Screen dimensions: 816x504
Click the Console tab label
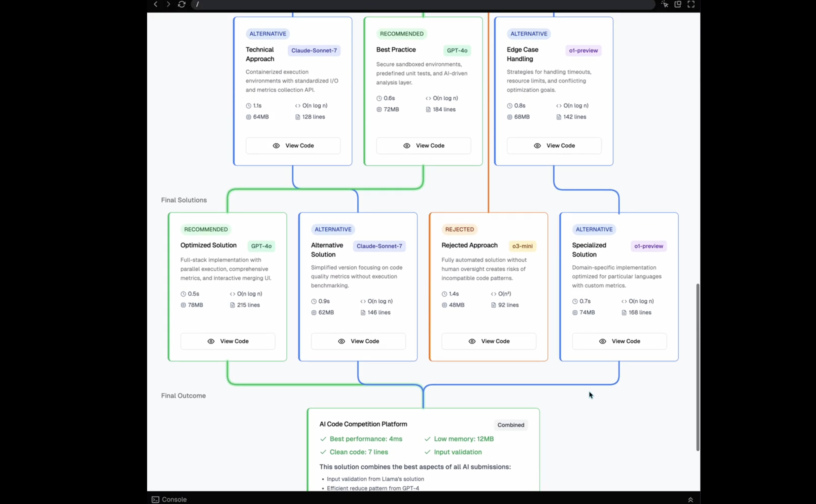[174, 499]
